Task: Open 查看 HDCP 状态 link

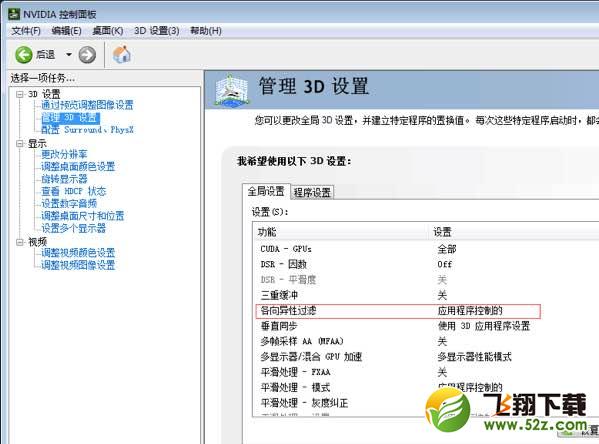Action: coord(73,191)
